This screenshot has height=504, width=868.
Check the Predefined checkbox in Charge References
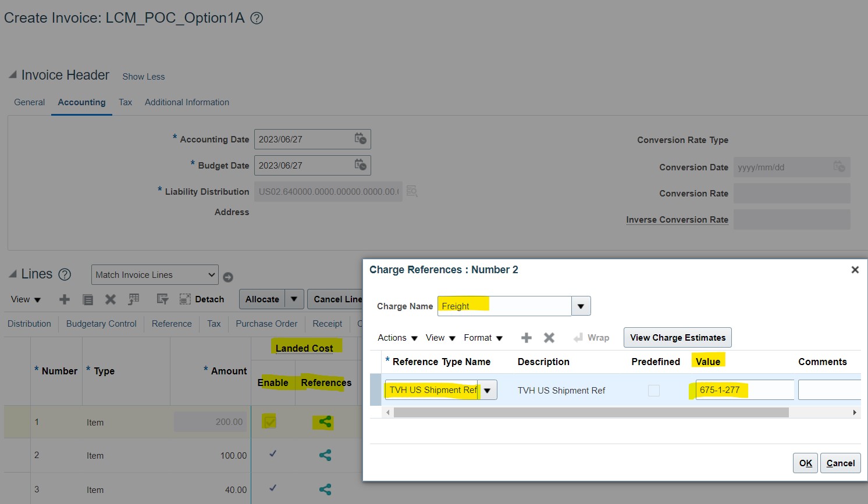(653, 390)
